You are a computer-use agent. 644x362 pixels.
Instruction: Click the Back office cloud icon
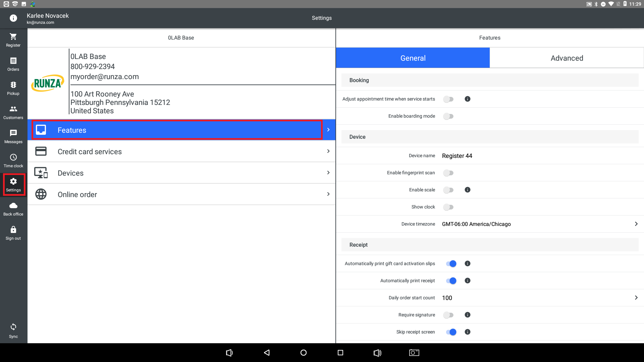pyautogui.click(x=13, y=205)
